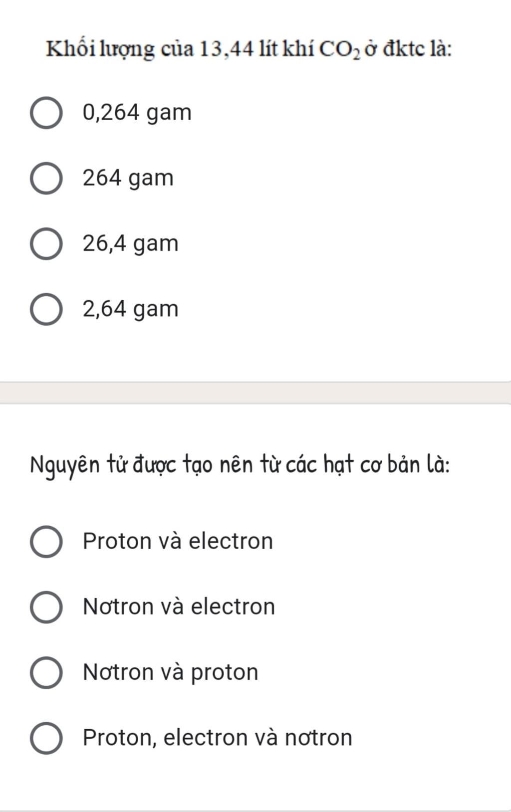Click the '26,4 gam' answer label
Viewport: 511px width, 812px height.
(130, 243)
